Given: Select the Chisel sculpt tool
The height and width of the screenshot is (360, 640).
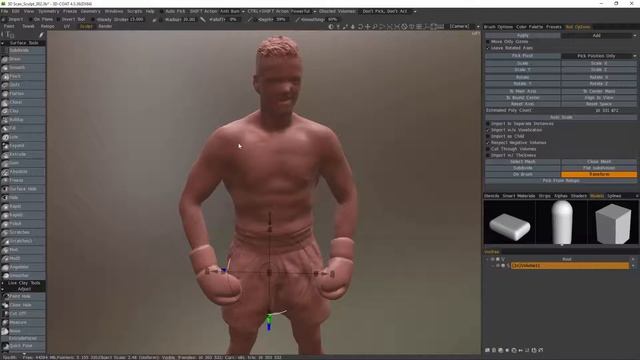Looking at the screenshot, I should click(23, 102).
